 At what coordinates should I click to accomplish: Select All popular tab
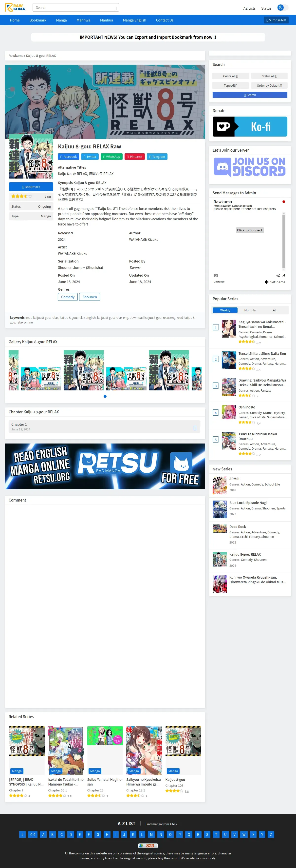click(x=275, y=310)
